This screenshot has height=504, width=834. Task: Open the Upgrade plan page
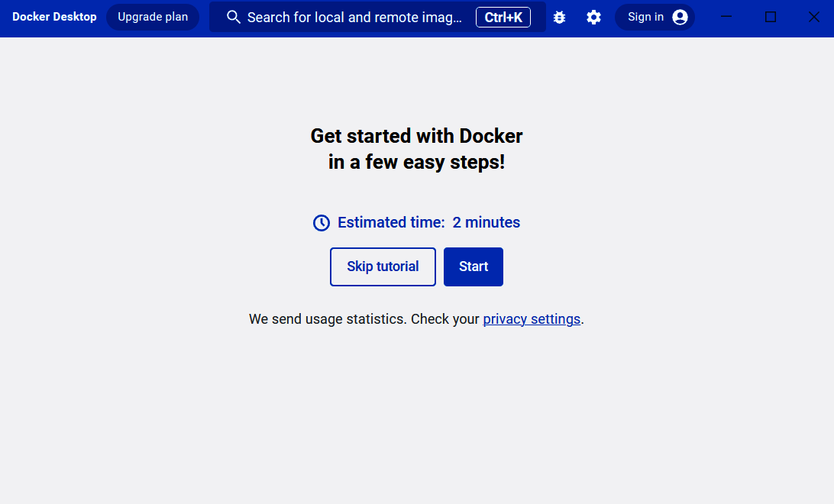point(152,17)
